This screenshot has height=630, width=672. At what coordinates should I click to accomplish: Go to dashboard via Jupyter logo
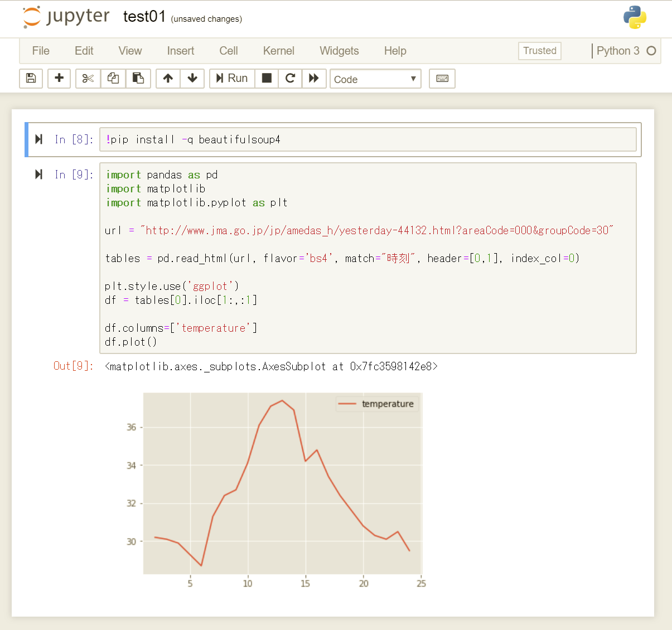(65, 17)
